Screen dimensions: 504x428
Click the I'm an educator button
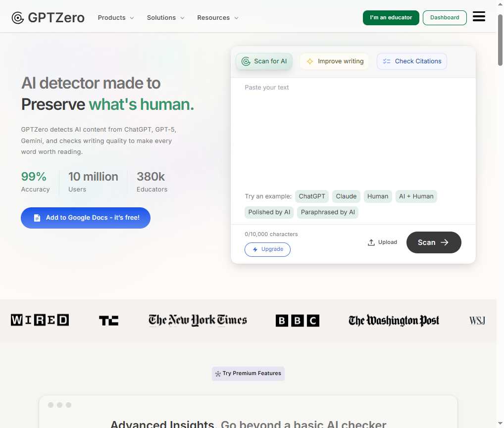(391, 17)
